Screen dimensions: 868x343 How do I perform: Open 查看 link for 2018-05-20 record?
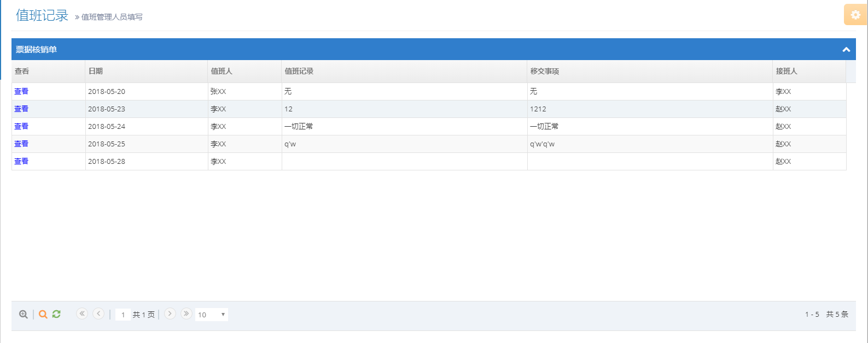(21, 91)
